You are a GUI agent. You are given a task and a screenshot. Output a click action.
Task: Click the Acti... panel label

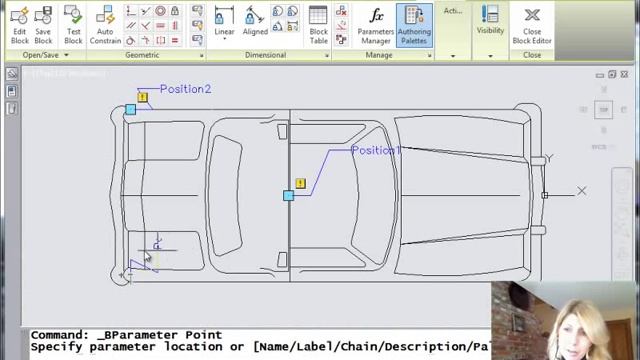coord(453,11)
